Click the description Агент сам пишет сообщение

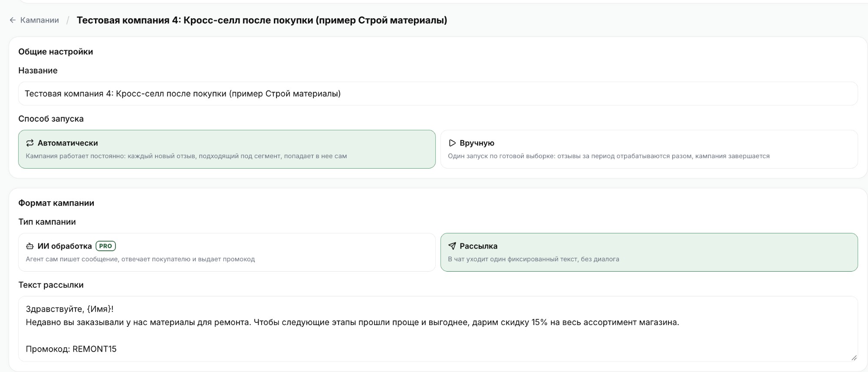pyautogui.click(x=140, y=259)
